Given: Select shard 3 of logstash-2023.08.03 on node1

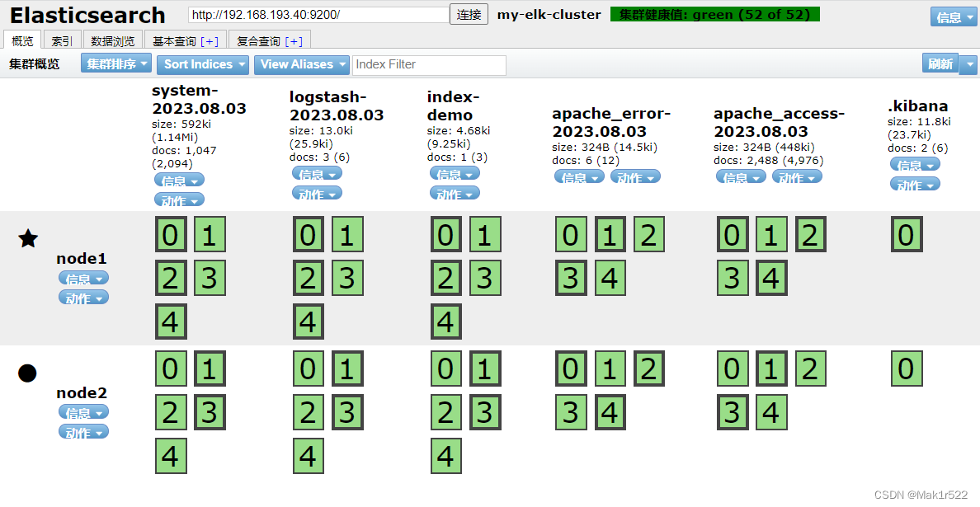Looking at the screenshot, I should (347, 279).
